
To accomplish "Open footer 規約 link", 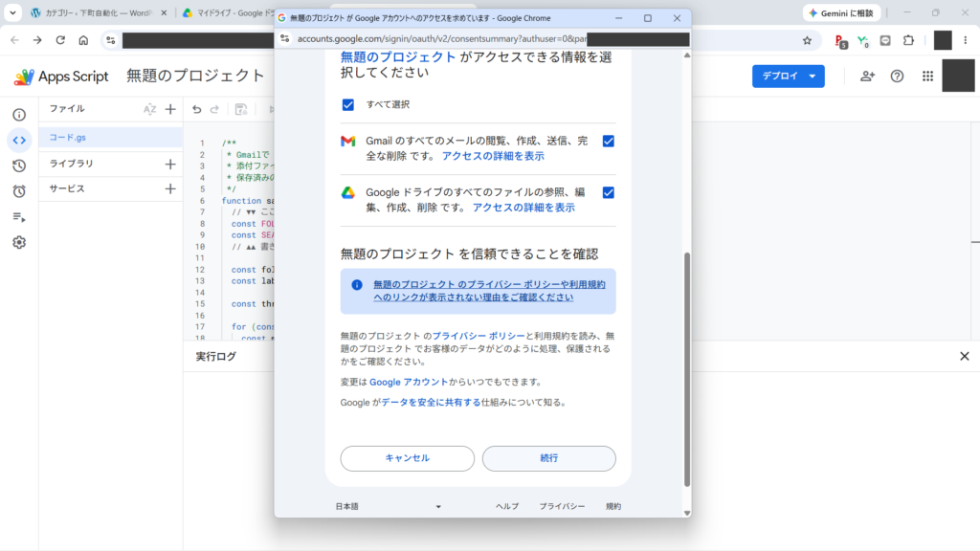I will (x=613, y=507).
